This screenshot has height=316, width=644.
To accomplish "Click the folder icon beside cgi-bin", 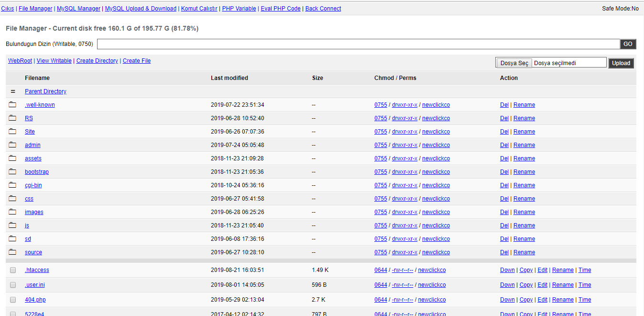I will coord(12,185).
